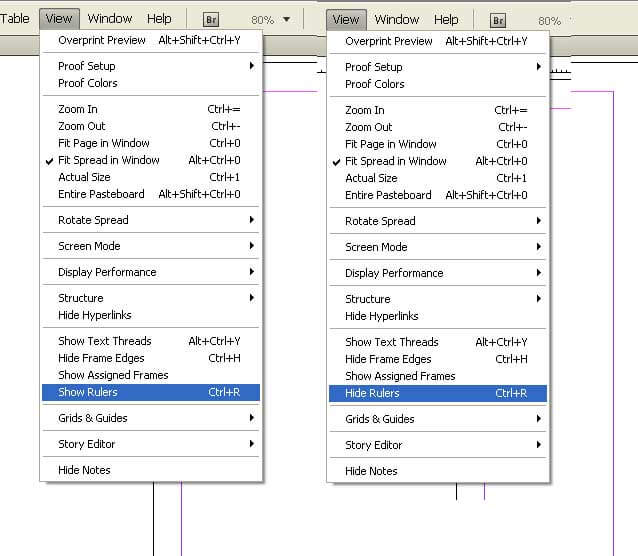Screen dimensions: 638x556
Task: Choose Zoom Out in left menu
Action: (x=151, y=126)
